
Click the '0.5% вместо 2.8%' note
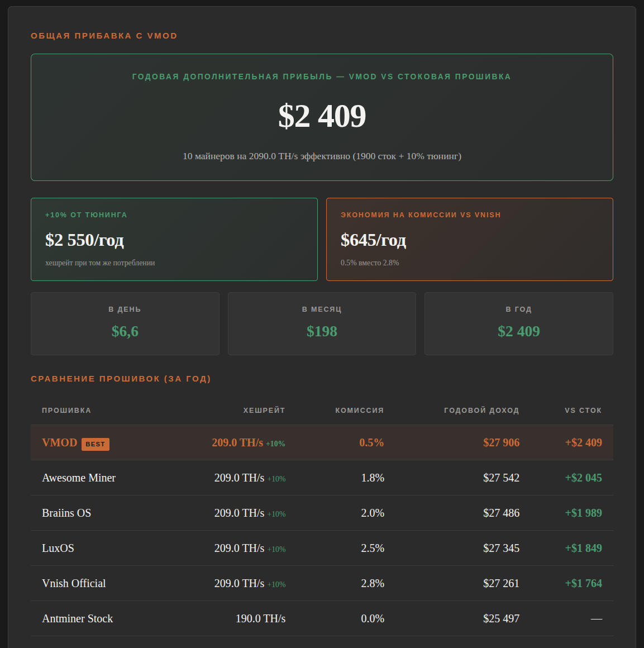(370, 263)
